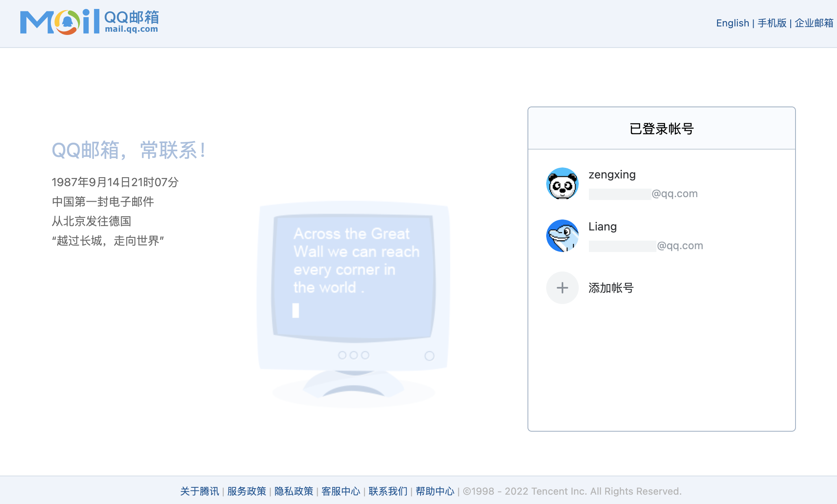Viewport: 837px width, 504px height.
Task: Open the 企业邮箱 enterprise mail link
Action: click(814, 23)
